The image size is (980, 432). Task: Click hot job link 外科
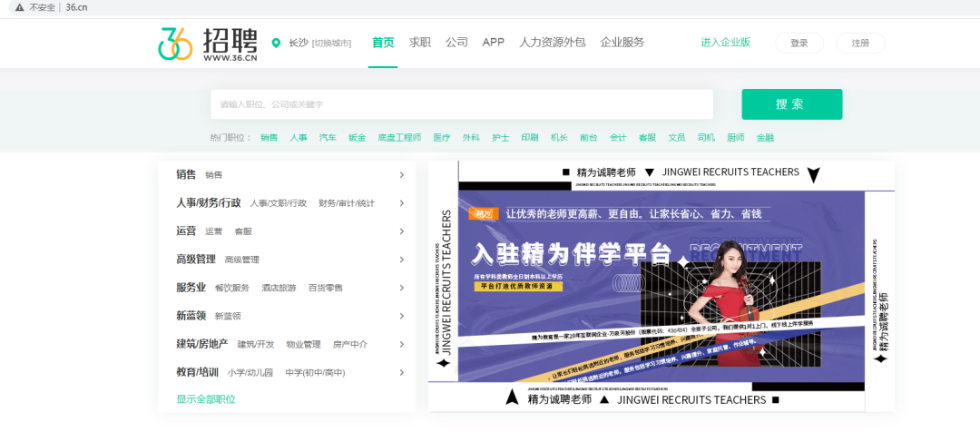[471, 138]
